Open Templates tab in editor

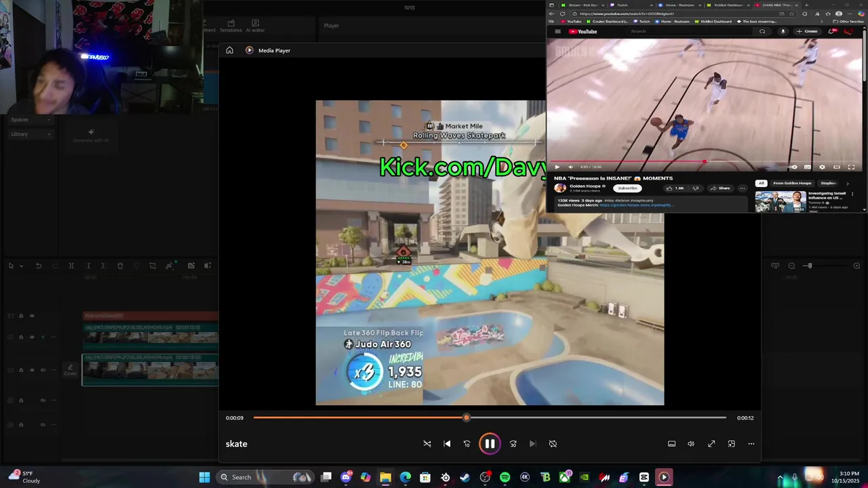(231, 26)
